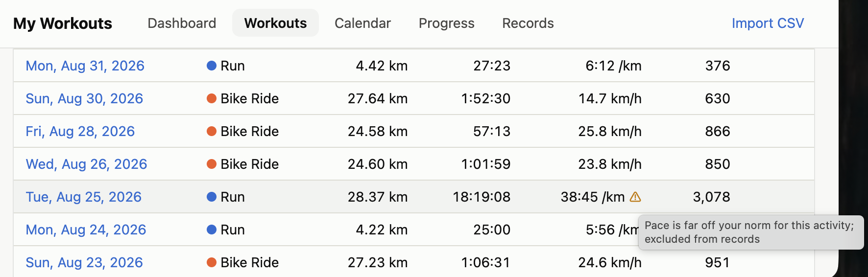Open the Calendar tab
Viewport: 868px width, 277px height.
362,23
